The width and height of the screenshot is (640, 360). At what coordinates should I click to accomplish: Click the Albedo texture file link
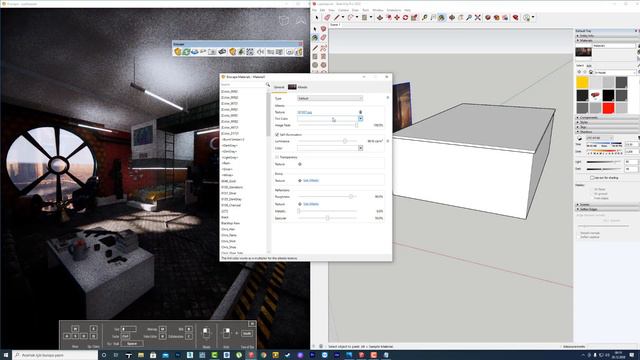[x=305, y=112]
